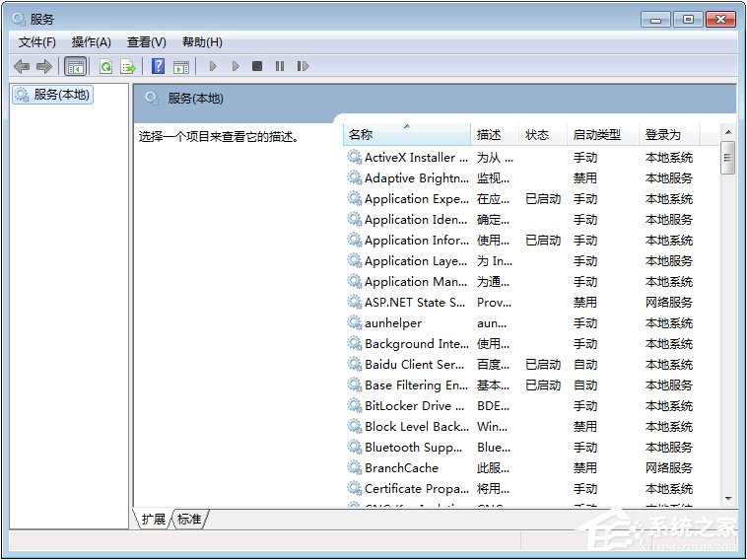
Task: Sort by the 启动类型 column header
Action: 603,135
